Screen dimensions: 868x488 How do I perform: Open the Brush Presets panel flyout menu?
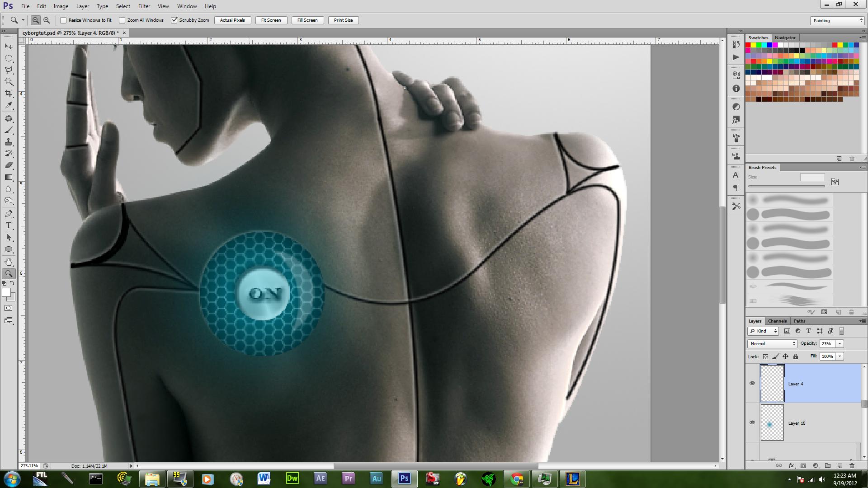862,167
